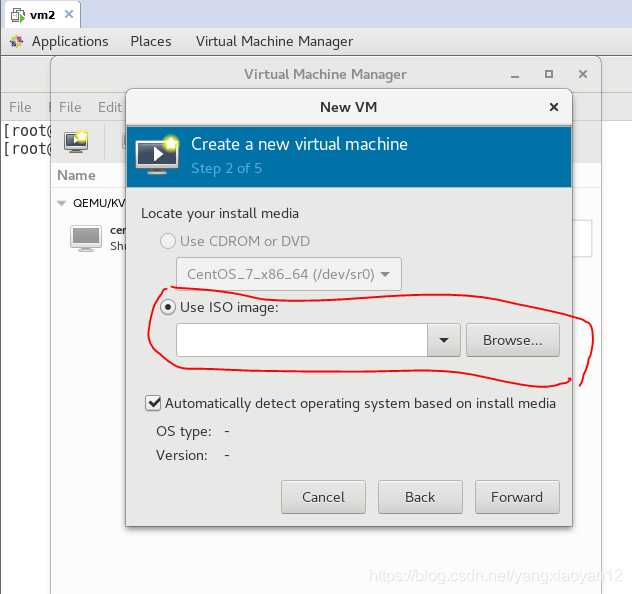Select Use CDROM or DVD radio option

point(168,241)
